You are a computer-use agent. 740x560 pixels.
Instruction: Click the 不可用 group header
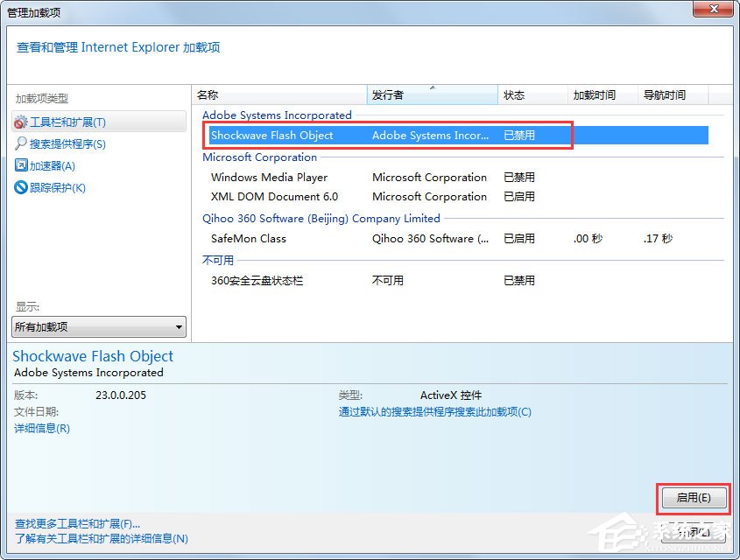[x=215, y=259]
